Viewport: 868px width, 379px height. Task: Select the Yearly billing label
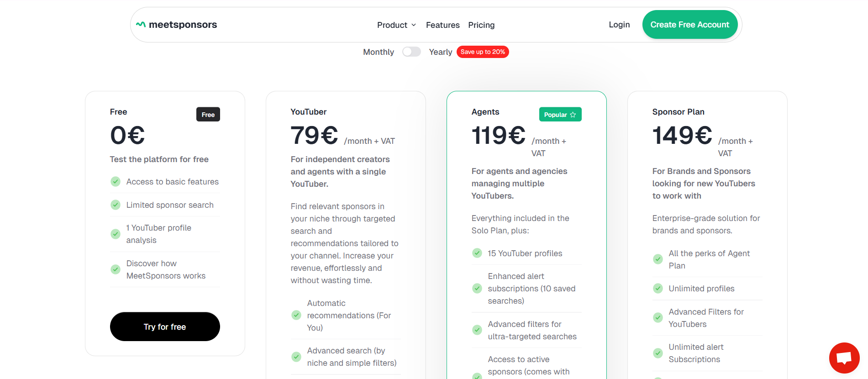coord(441,52)
